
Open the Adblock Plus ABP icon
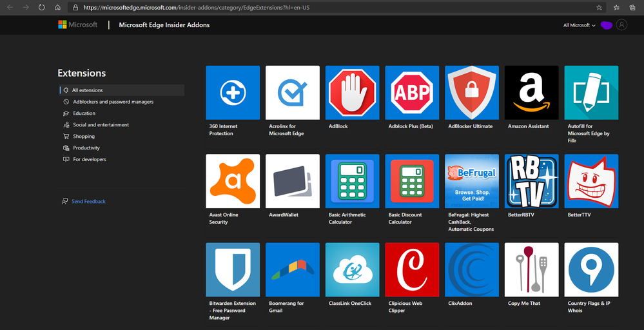pyautogui.click(x=412, y=92)
